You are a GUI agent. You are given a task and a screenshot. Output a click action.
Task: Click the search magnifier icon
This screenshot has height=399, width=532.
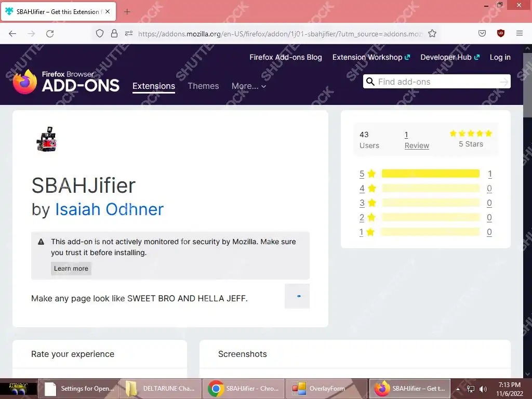370,82
